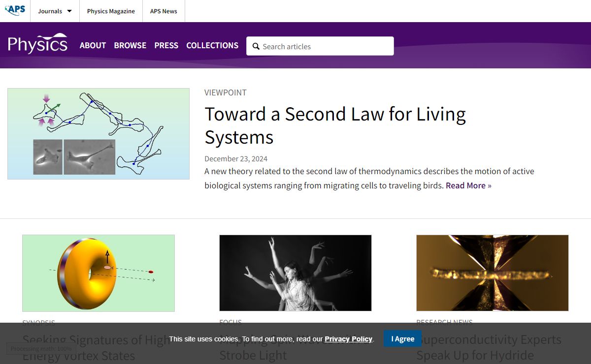591x364 pixels.
Task: Open 'Superconductivity Experts Speak Up for Hydride' title
Action: click(x=489, y=348)
